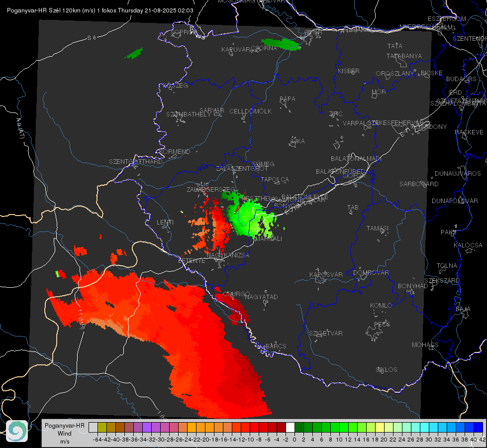Click the TAB town label

point(353,208)
